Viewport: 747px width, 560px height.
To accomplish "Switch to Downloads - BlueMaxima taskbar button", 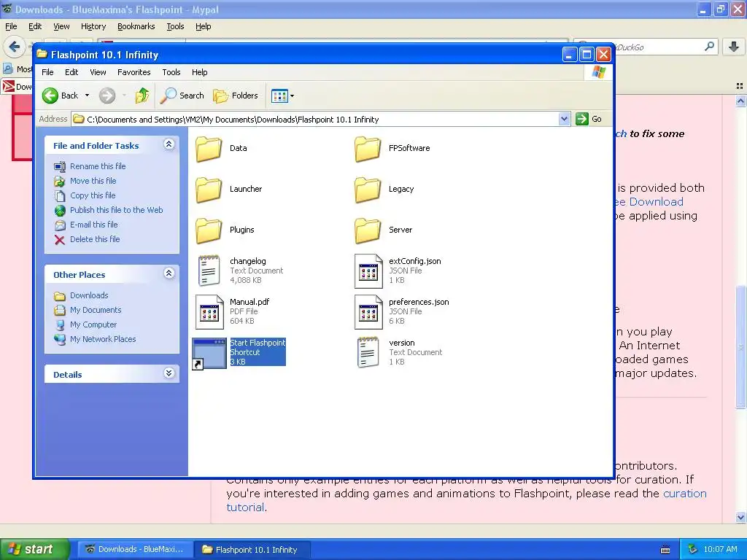I will point(135,550).
